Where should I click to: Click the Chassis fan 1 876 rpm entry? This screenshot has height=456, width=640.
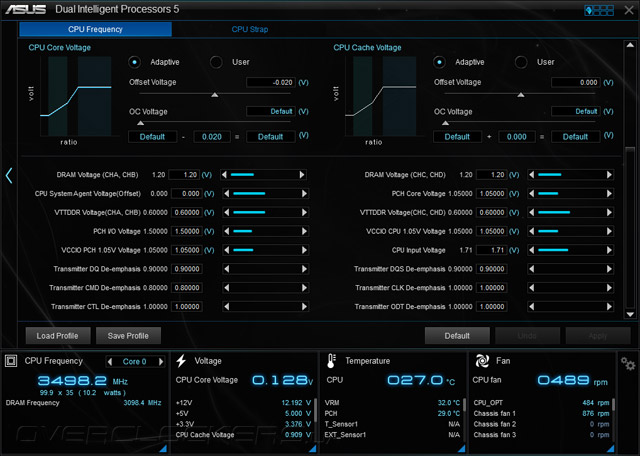541,414
